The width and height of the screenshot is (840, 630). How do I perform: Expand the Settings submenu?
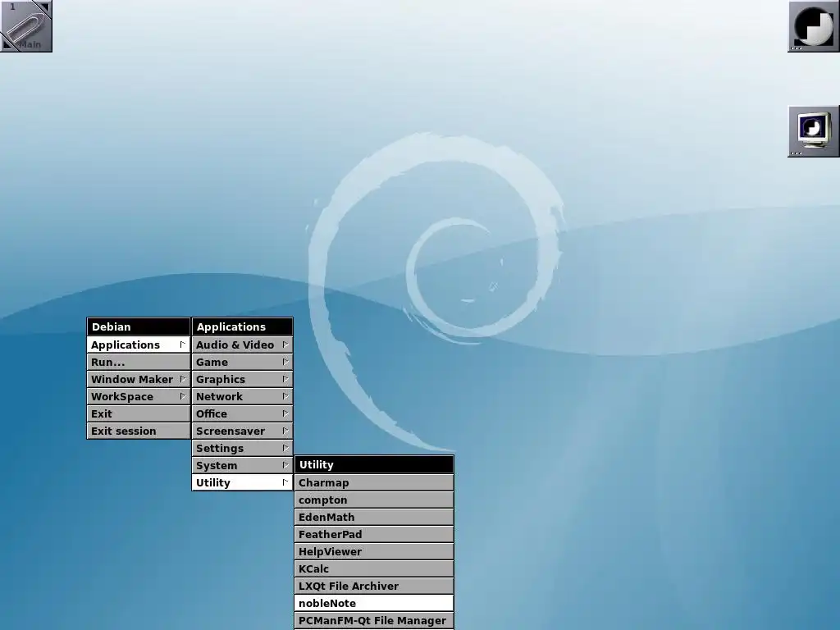[x=242, y=448]
